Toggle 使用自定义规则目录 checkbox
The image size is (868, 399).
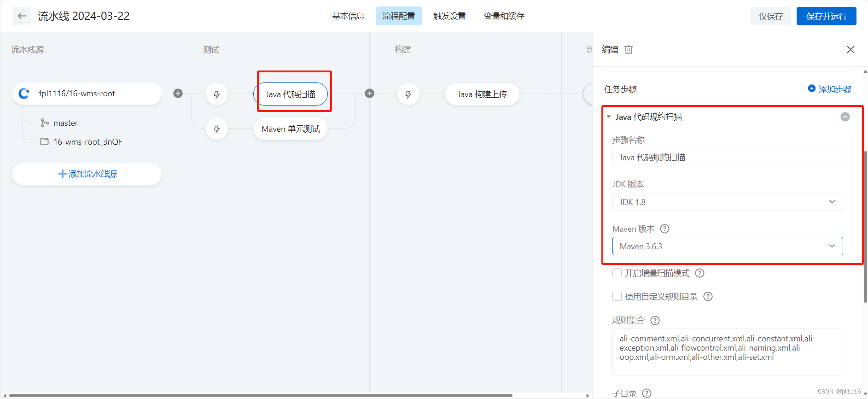point(617,296)
